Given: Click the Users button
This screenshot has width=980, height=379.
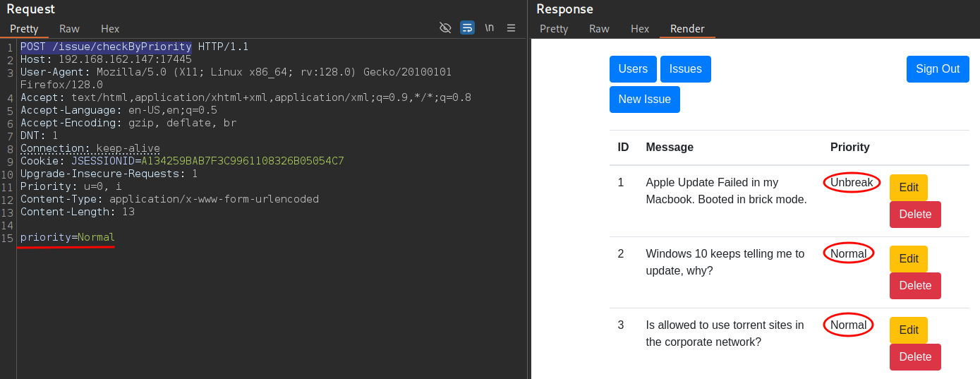Looking at the screenshot, I should (633, 69).
